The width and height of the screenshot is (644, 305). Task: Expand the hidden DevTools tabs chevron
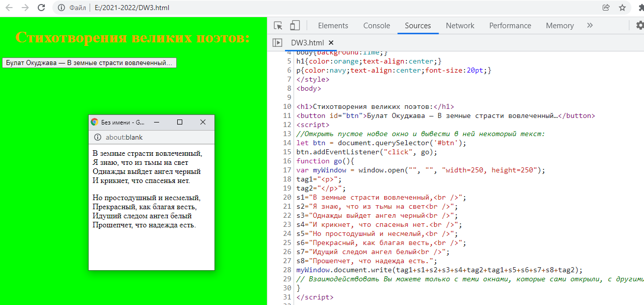(590, 25)
